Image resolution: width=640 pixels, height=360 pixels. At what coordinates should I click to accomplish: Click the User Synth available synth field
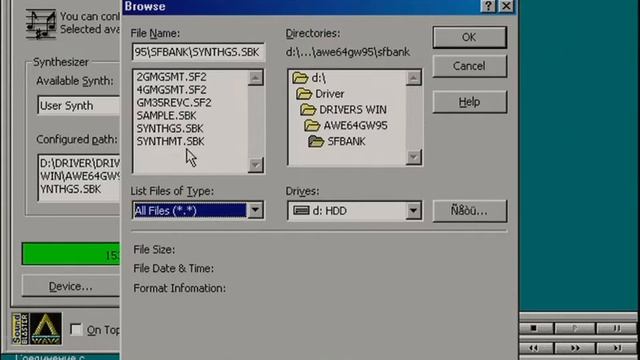tap(79, 106)
